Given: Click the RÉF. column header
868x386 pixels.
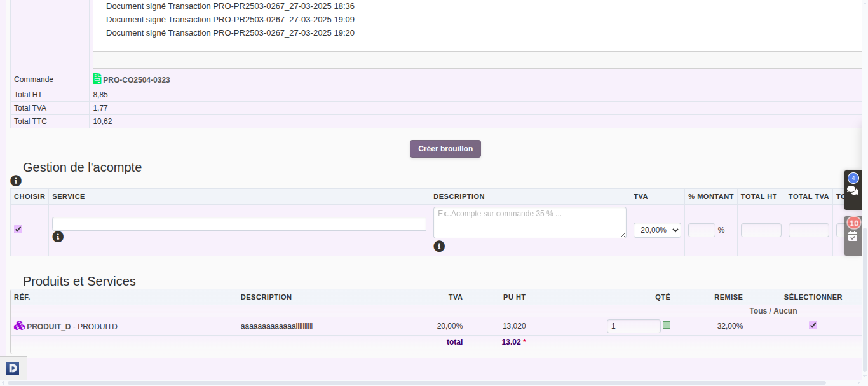Looking at the screenshot, I should (x=22, y=297).
